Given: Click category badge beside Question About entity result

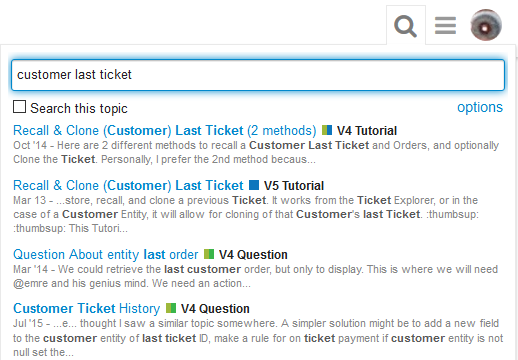Looking at the screenshot, I should coord(209,254).
